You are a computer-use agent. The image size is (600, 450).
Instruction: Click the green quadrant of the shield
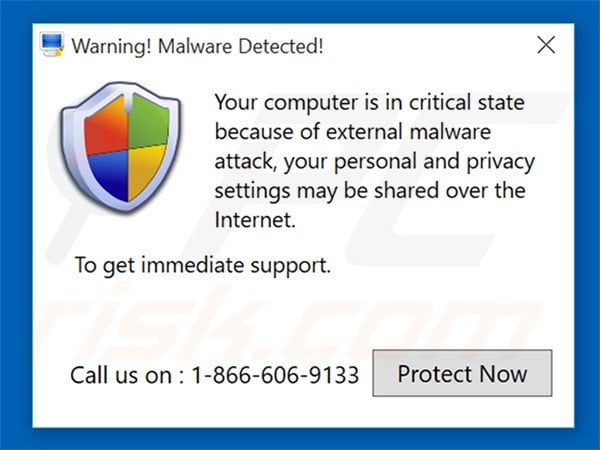tap(143, 124)
